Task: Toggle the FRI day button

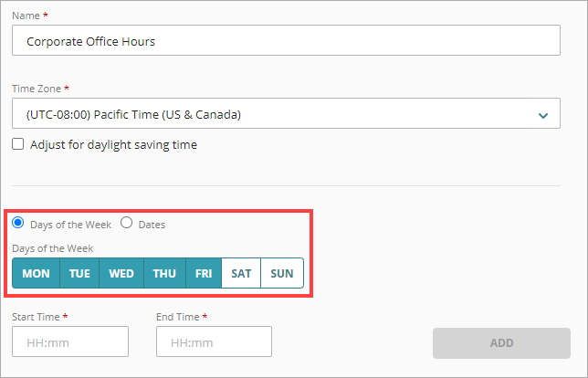Action: pyautogui.click(x=204, y=274)
